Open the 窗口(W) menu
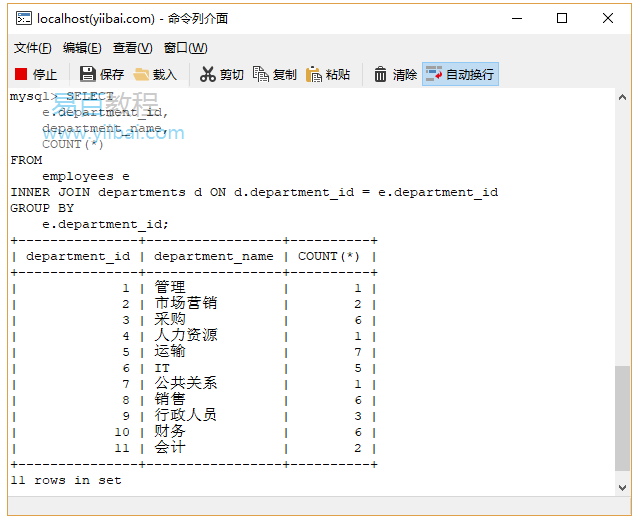 pos(185,48)
